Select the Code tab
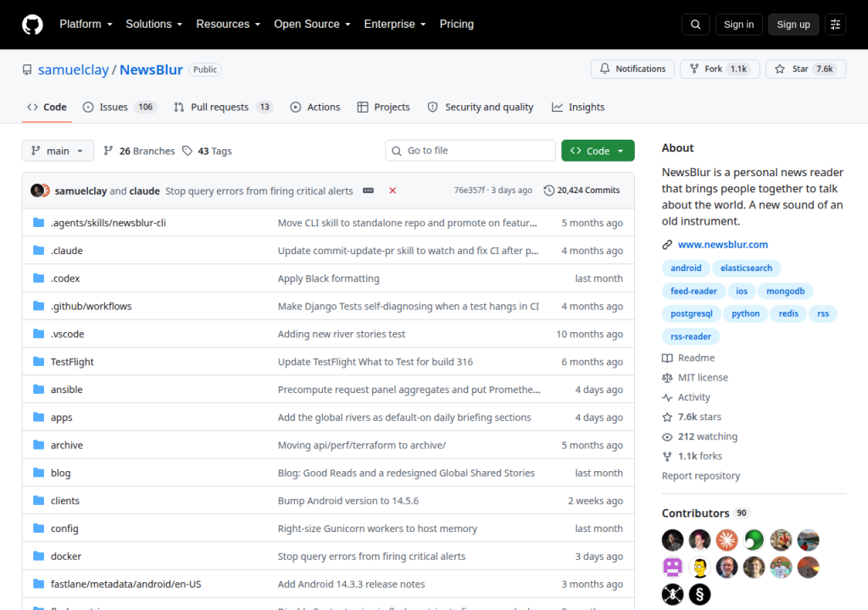The height and width of the screenshot is (610, 868). [47, 107]
